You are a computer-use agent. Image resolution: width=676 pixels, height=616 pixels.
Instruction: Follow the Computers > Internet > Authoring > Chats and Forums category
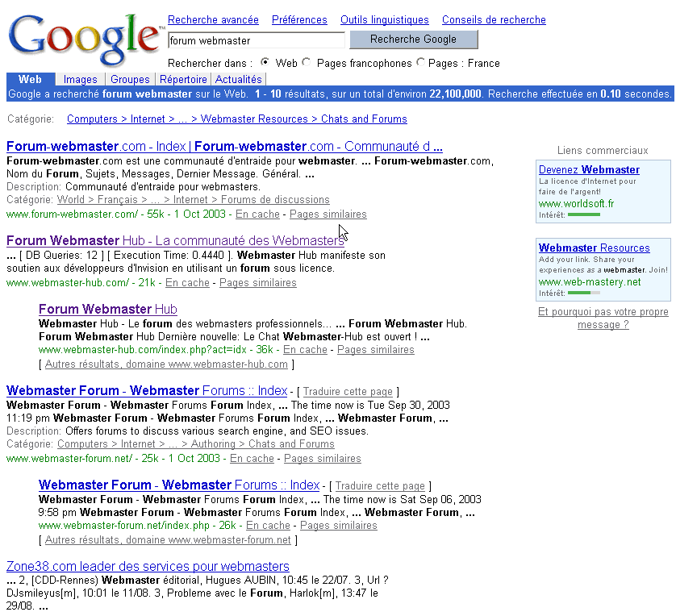(x=196, y=443)
